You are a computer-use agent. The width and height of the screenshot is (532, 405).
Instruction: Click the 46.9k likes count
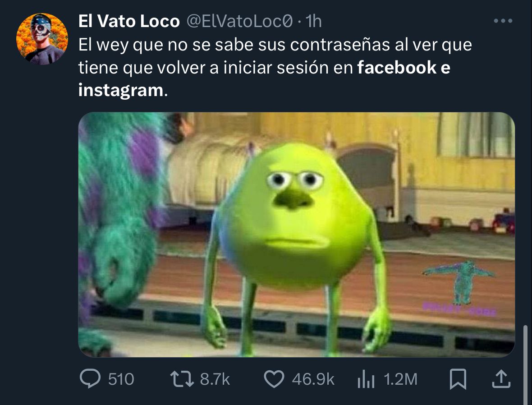pyautogui.click(x=313, y=379)
